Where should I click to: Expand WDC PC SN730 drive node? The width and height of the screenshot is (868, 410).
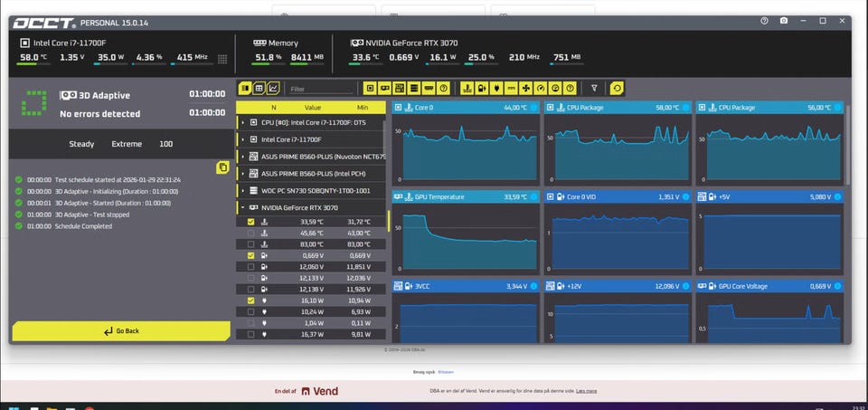(243, 191)
